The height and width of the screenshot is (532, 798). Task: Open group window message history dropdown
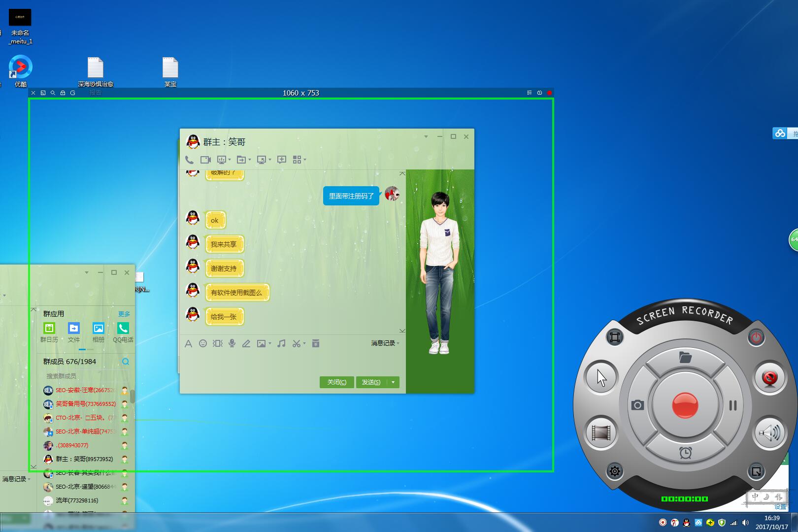coord(16,479)
